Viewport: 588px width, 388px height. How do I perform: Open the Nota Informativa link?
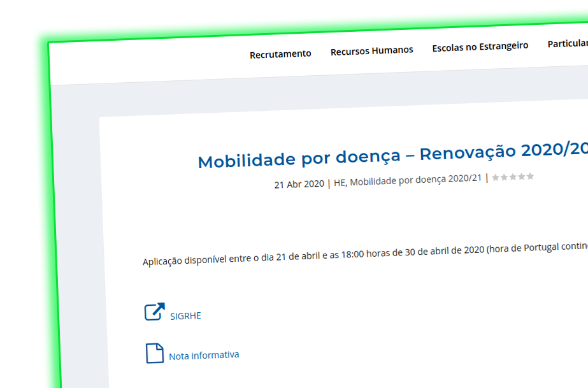(x=203, y=354)
